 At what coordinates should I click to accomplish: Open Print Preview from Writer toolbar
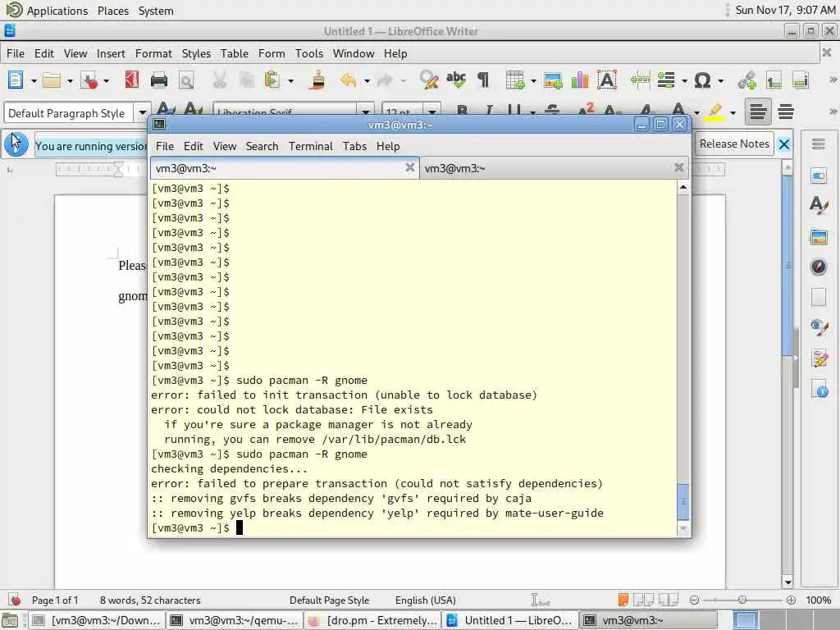pyautogui.click(x=186, y=80)
